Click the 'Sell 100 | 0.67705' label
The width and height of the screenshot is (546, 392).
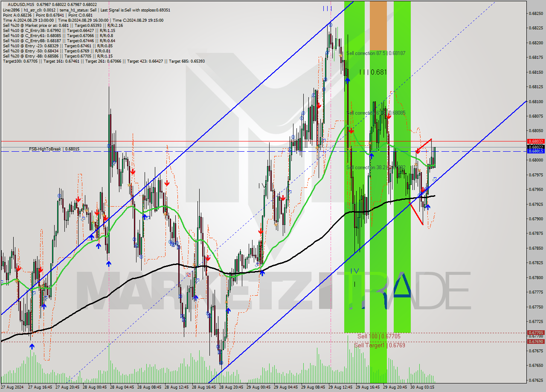click(379, 336)
